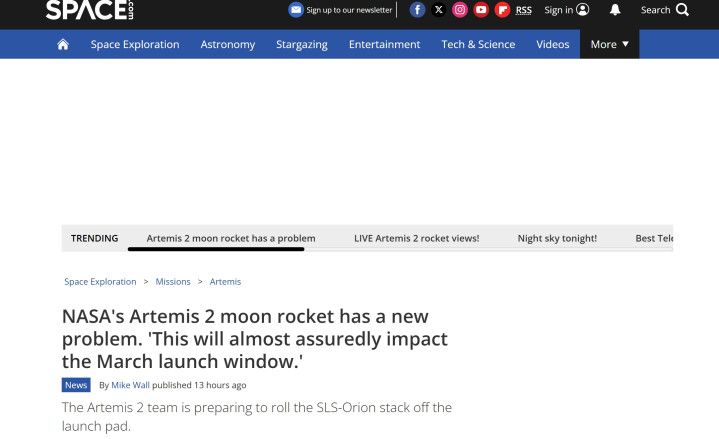Open the Facebook social icon
Viewport: 719px width, 439px height.
[417, 10]
